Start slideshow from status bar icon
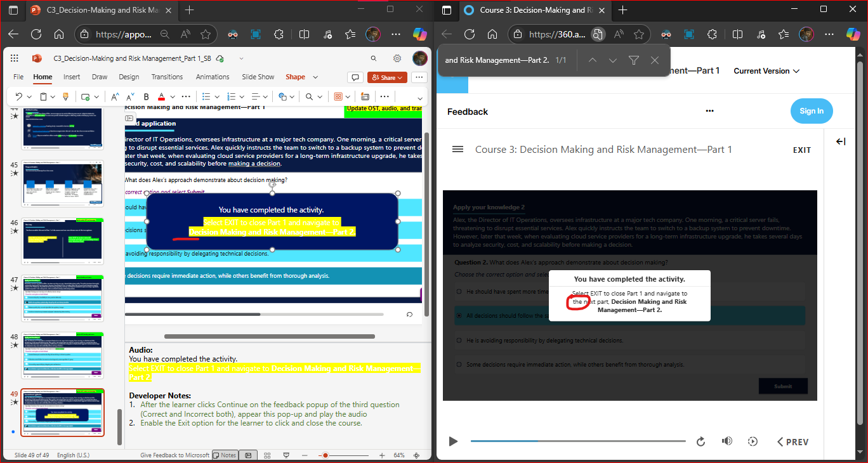The width and height of the screenshot is (868, 463). (286, 455)
